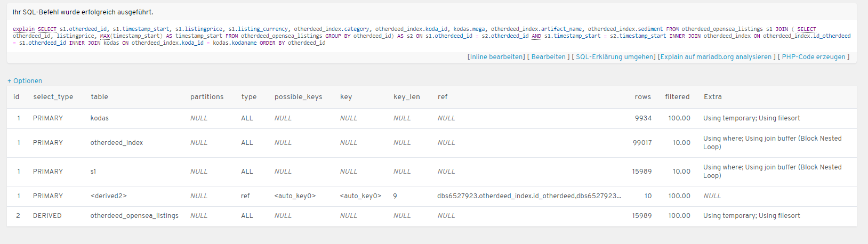This screenshot has height=244, width=868.
Task: Click the 'type' column header
Action: click(249, 97)
